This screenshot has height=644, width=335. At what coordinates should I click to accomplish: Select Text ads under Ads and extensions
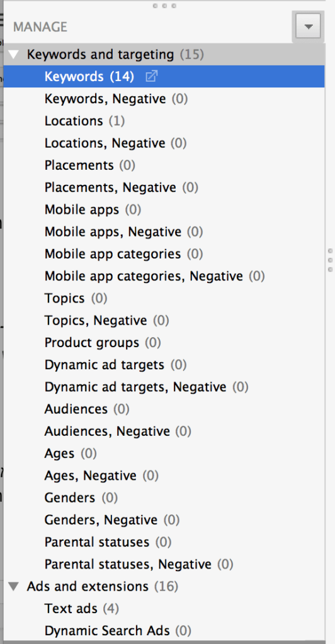click(164, 609)
